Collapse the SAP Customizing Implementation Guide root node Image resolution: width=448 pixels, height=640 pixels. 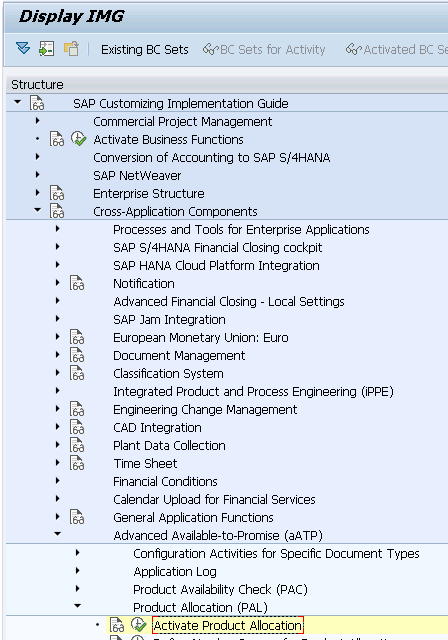pyautogui.click(x=18, y=102)
